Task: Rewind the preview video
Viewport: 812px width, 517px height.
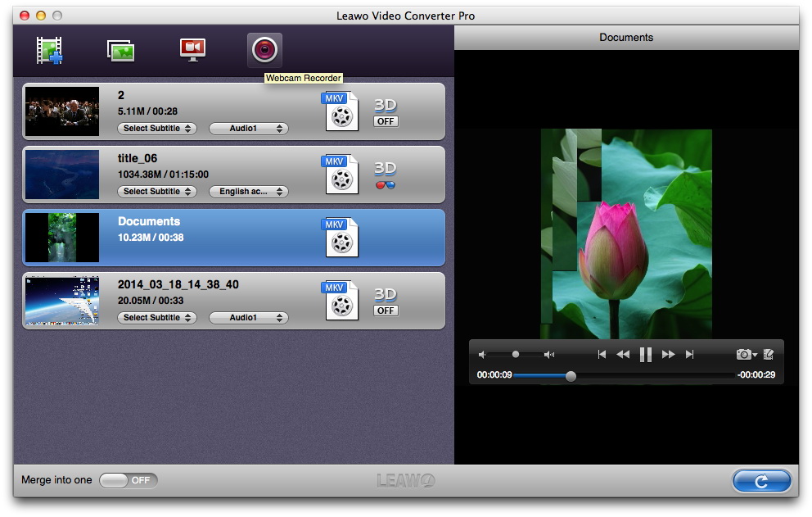Action: 623,355
